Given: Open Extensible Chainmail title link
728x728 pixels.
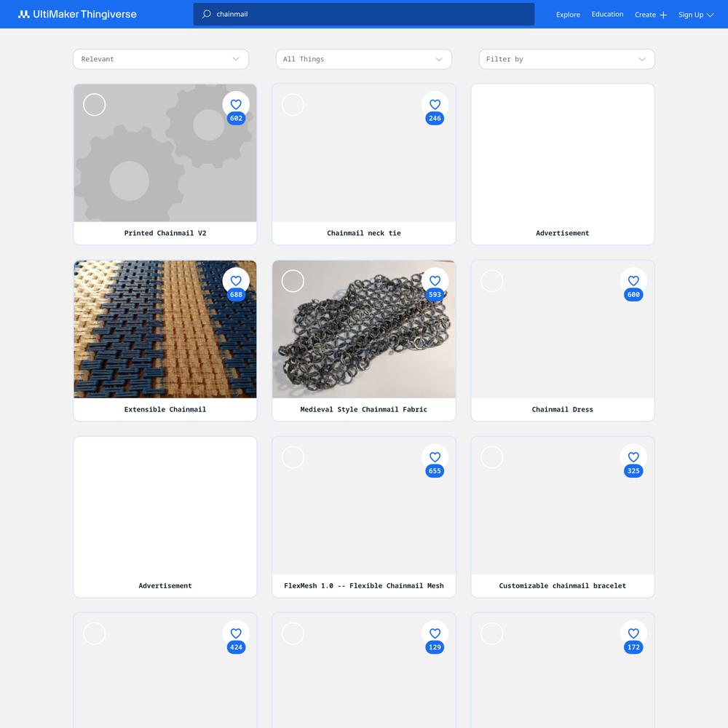Looking at the screenshot, I should coord(165,409).
